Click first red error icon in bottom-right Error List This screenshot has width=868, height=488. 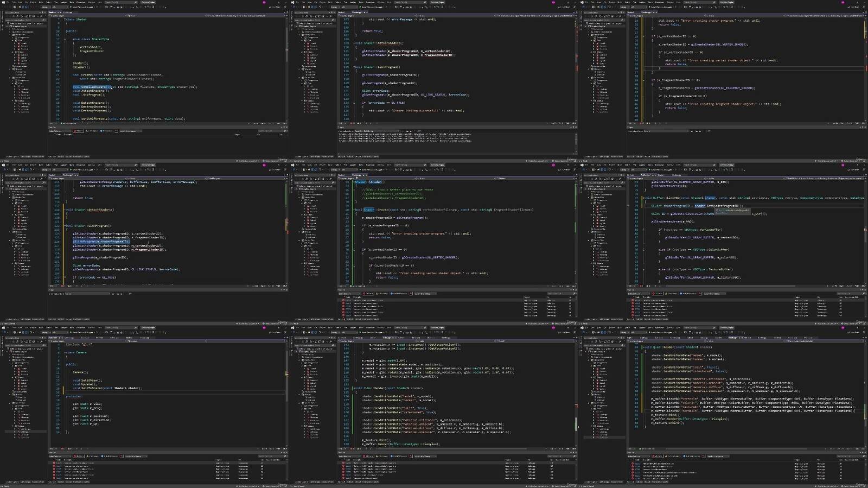click(x=632, y=464)
